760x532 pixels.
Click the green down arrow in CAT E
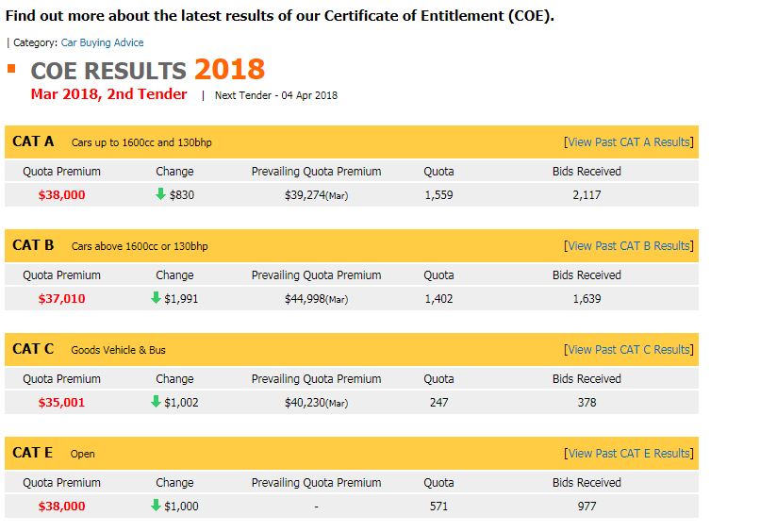[156, 506]
